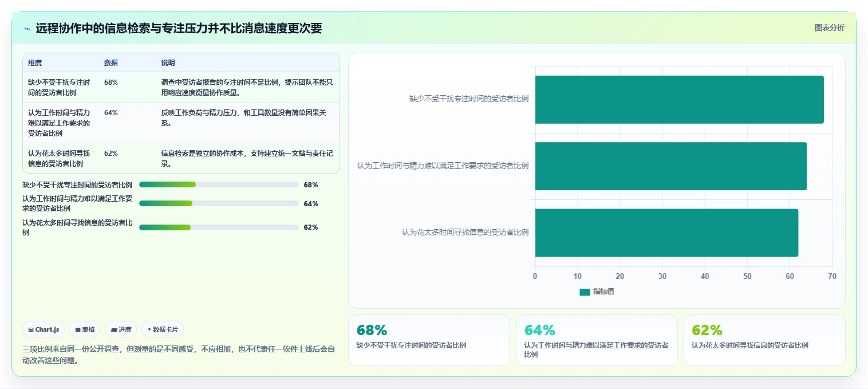The width and height of the screenshot is (868, 389).
Task: Click the page title about 远程协作中的信息检索
Action: [179, 29]
